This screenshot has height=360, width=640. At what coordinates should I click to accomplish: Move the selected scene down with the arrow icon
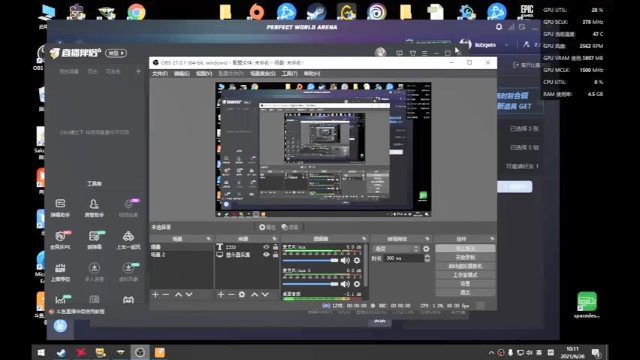pos(189,294)
